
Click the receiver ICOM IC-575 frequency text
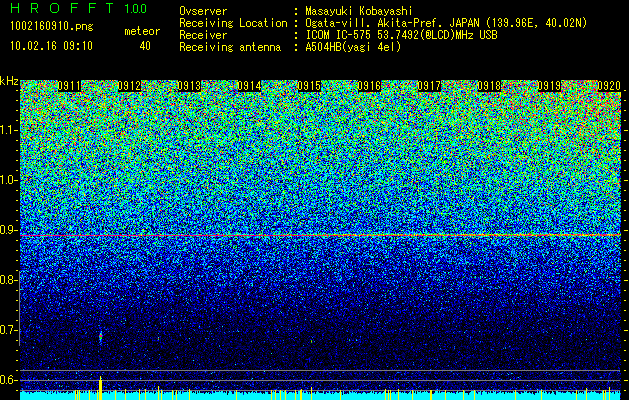pos(401,35)
